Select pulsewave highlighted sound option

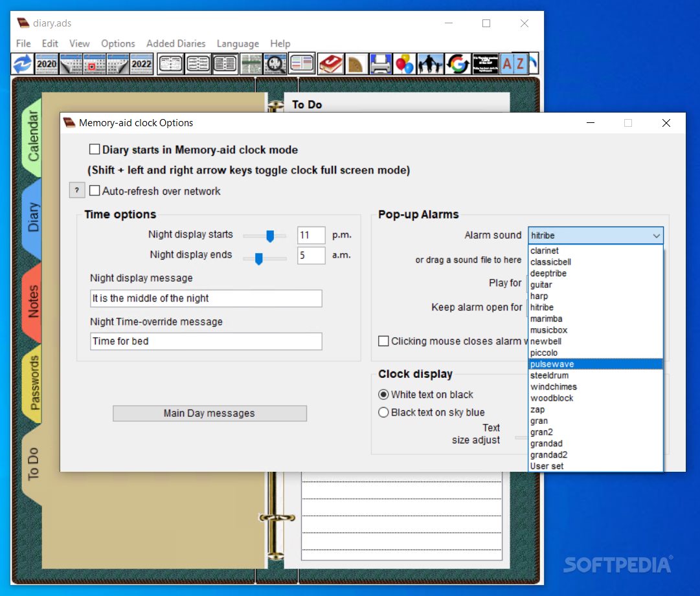[x=595, y=364]
